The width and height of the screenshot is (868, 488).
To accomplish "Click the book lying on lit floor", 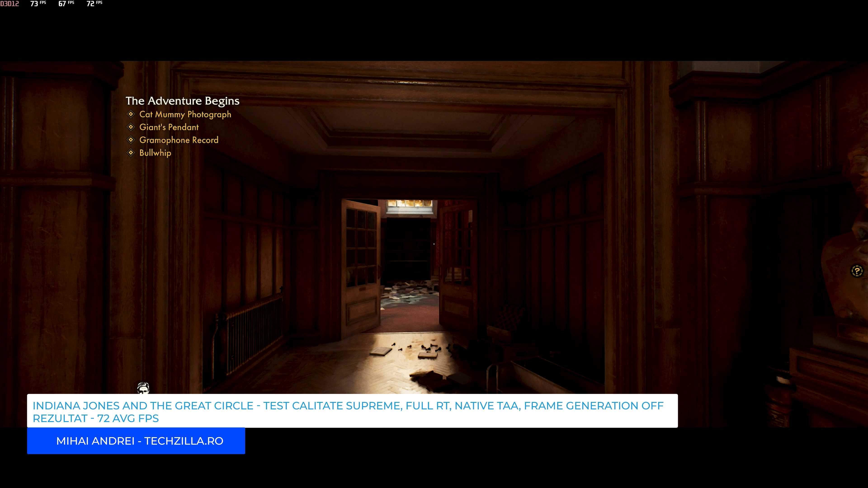I will tap(380, 351).
